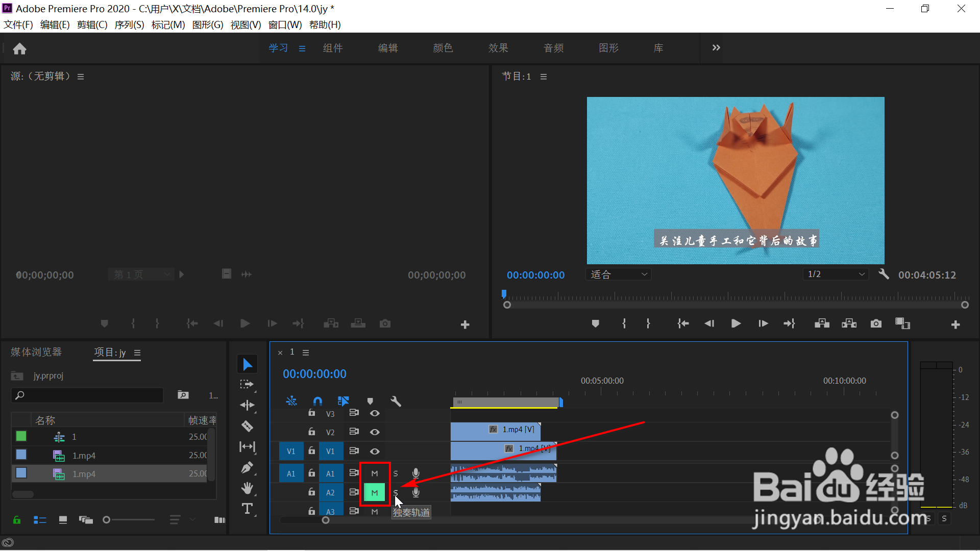Toggle V3 track output eye
This screenshot has width=980, height=551.
coord(375,413)
